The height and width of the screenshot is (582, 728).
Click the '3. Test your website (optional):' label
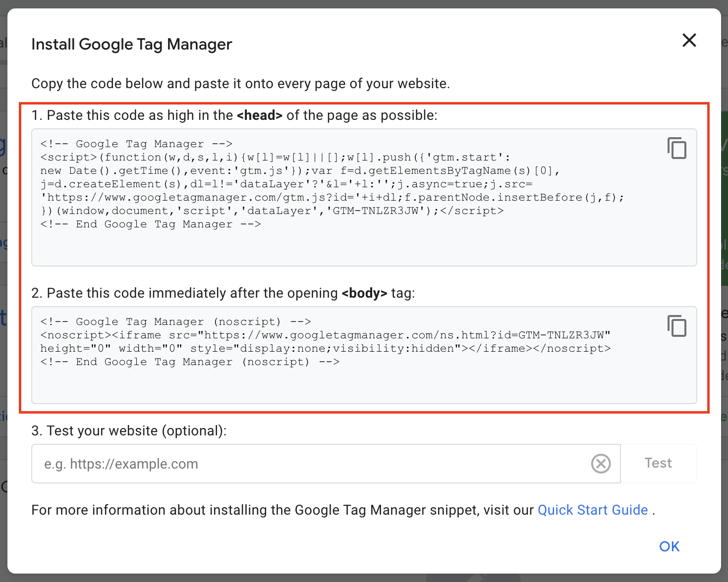(x=129, y=431)
